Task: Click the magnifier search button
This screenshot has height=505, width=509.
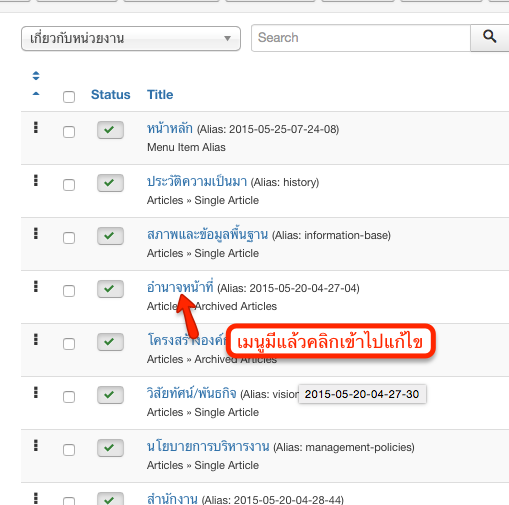Action: point(490,38)
